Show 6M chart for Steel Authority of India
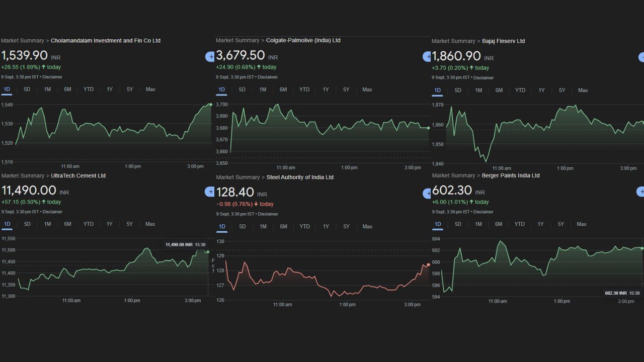644x362 pixels. click(x=284, y=227)
